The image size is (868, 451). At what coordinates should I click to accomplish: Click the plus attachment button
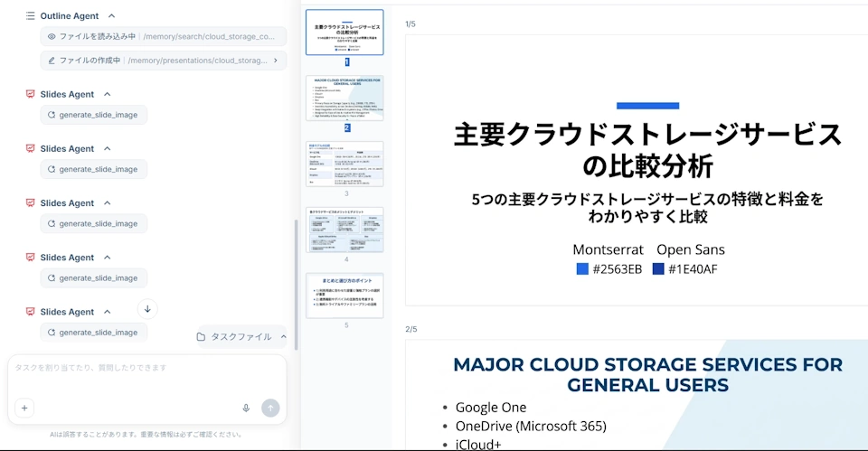click(x=24, y=409)
